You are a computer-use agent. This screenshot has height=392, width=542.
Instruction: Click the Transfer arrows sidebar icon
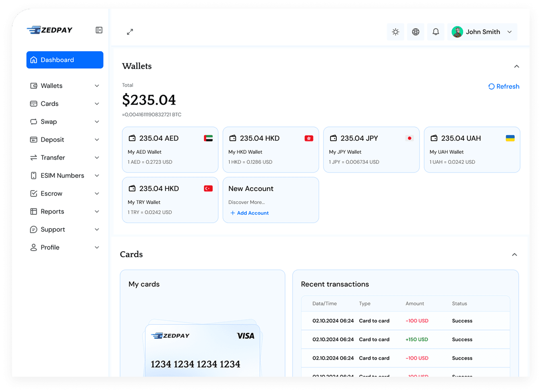34,158
